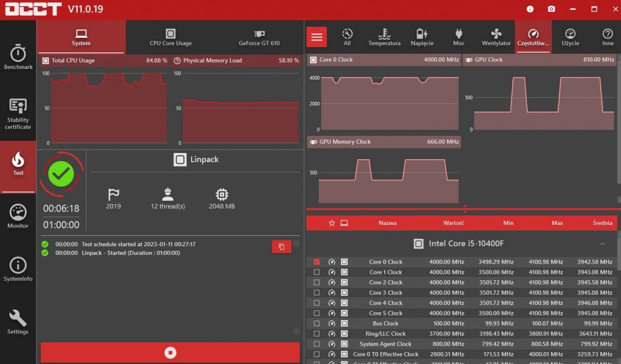Open the Settings wrench section
Screen dimensions: 621x364
point(18,323)
